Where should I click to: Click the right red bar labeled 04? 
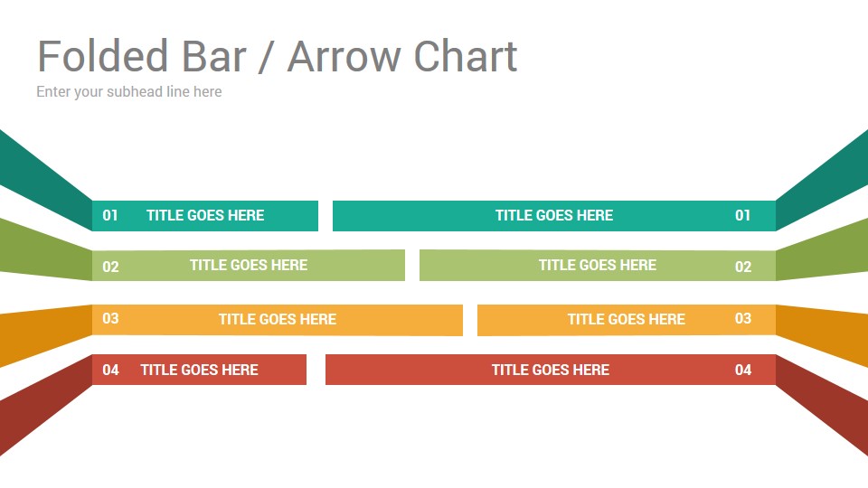[x=551, y=370]
